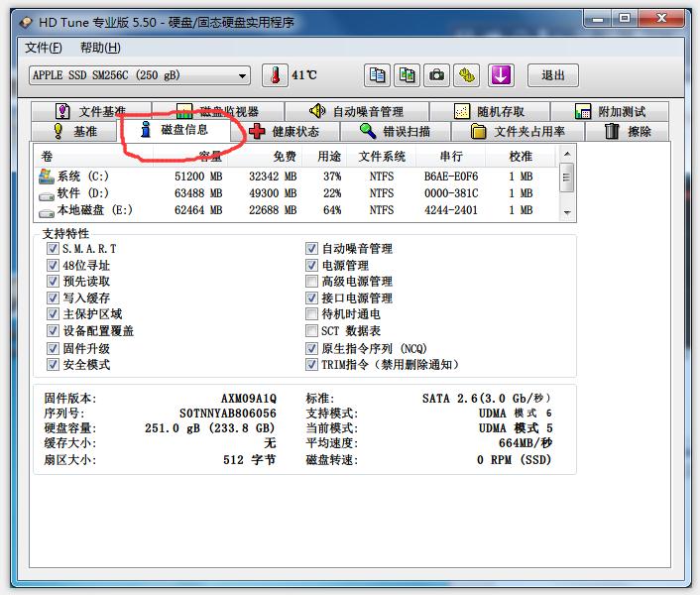Click the D: drive disk icon
This screenshot has width=700, height=595.
coord(46,196)
